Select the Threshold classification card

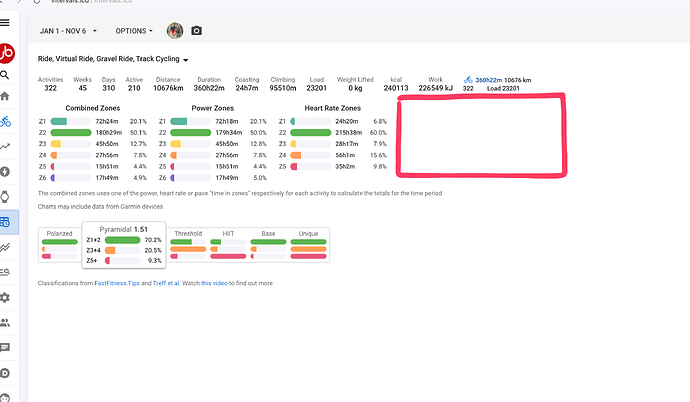click(x=187, y=245)
